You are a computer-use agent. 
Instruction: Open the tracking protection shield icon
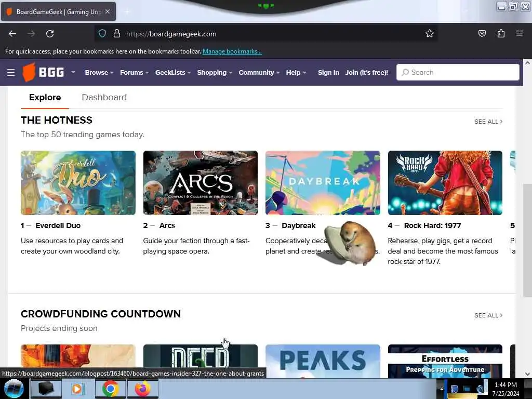click(102, 34)
